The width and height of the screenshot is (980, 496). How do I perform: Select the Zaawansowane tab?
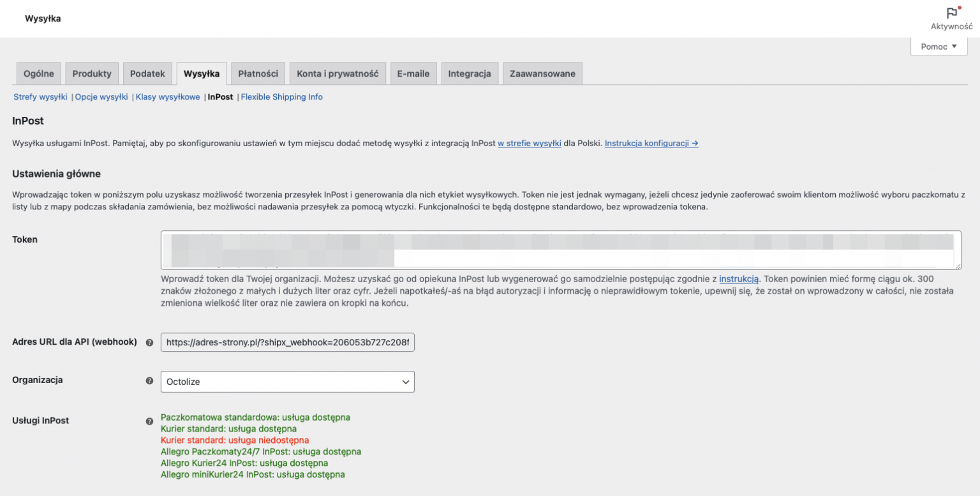point(542,73)
